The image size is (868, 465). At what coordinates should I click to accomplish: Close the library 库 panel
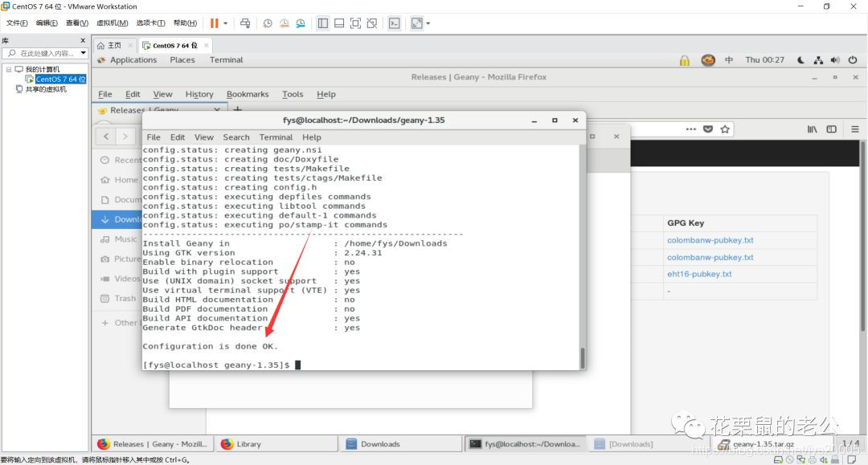(83, 40)
